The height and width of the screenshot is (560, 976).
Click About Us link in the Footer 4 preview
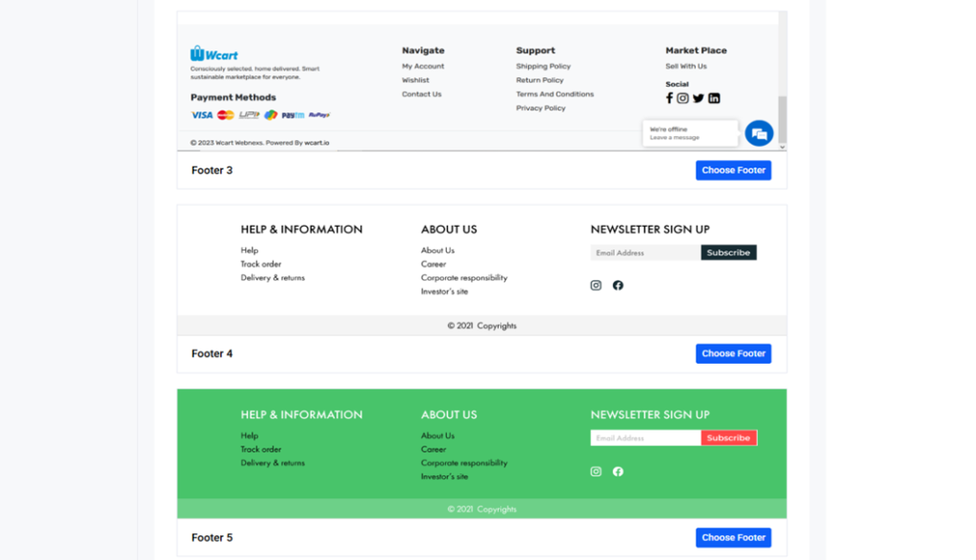coord(437,250)
